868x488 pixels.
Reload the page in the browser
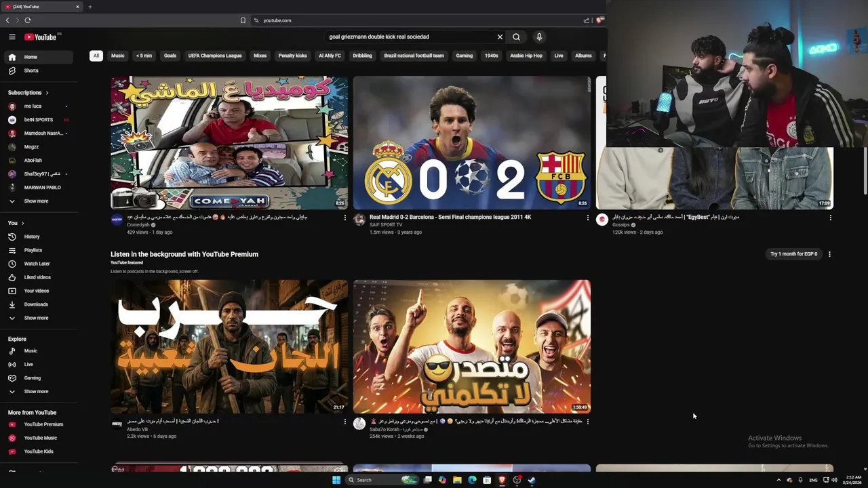[x=27, y=20]
